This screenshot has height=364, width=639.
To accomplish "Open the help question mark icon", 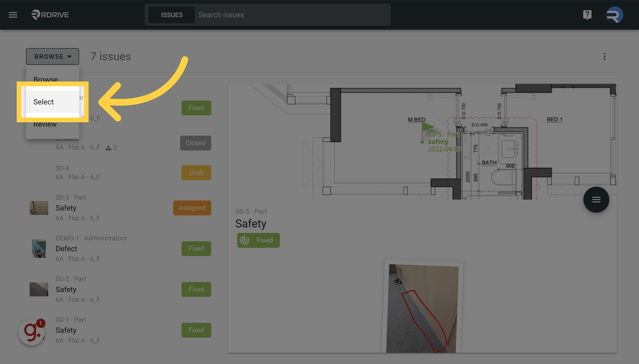I will (587, 15).
